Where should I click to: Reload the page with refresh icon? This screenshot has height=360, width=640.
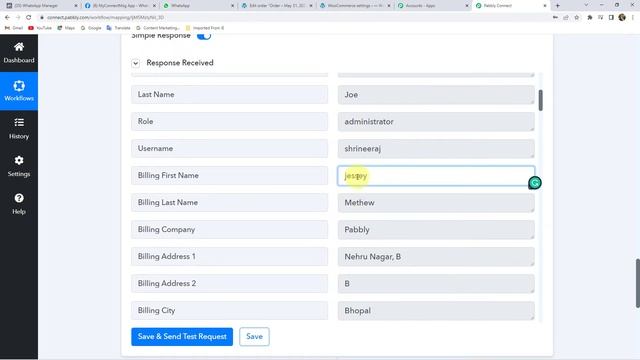click(x=29, y=18)
